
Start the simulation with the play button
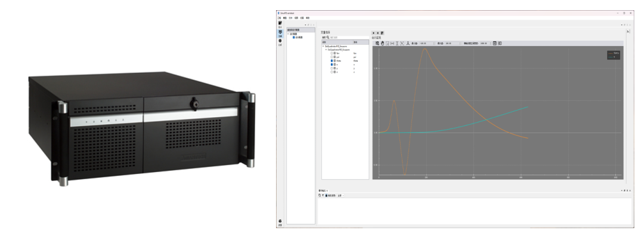pyautogui.click(x=373, y=33)
